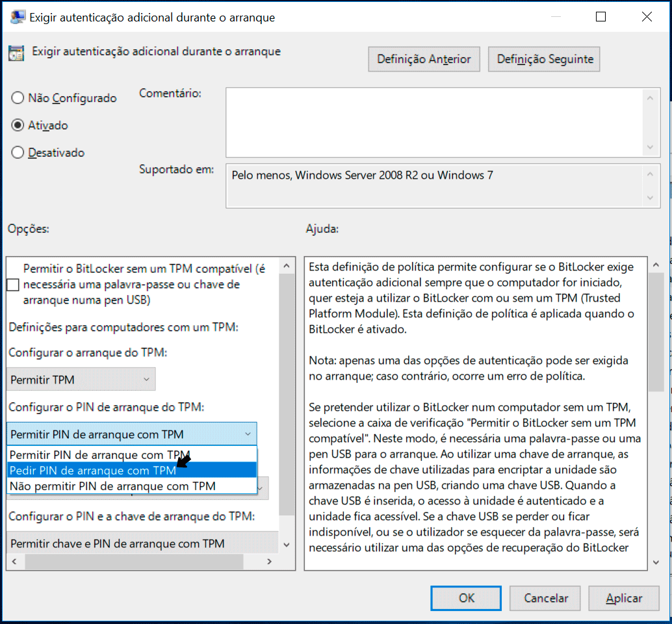Click the down arrow of Comentário scrollbar
The image size is (672, 624).
pyautogui.click(x=650, y=148)
